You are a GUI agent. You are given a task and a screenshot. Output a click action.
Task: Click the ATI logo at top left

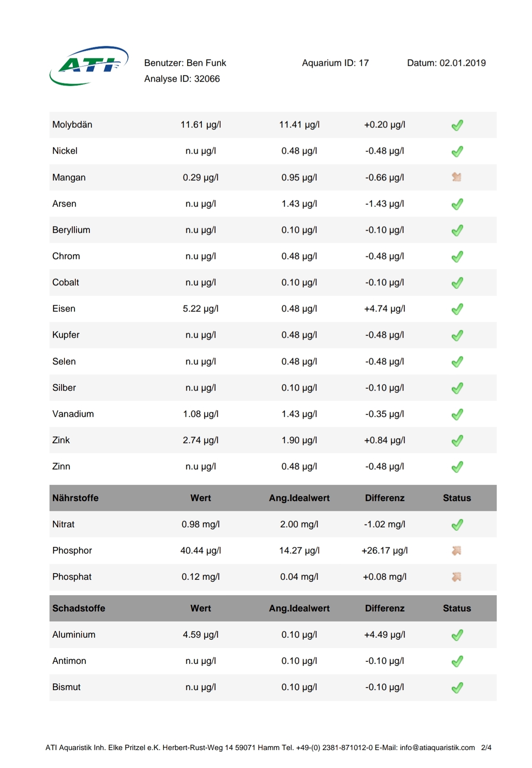point(89,66)
